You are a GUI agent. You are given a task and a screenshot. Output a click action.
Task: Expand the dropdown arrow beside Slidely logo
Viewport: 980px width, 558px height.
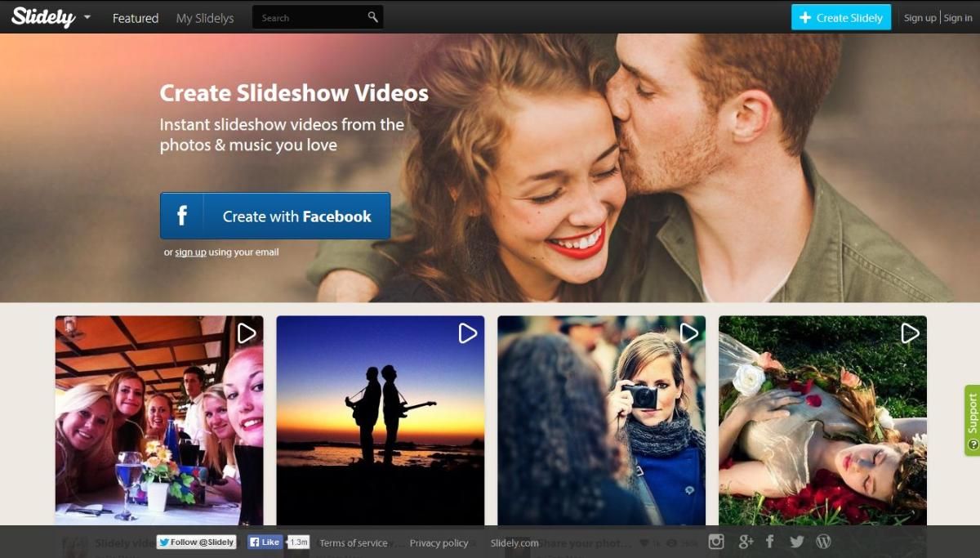(87, 17)
